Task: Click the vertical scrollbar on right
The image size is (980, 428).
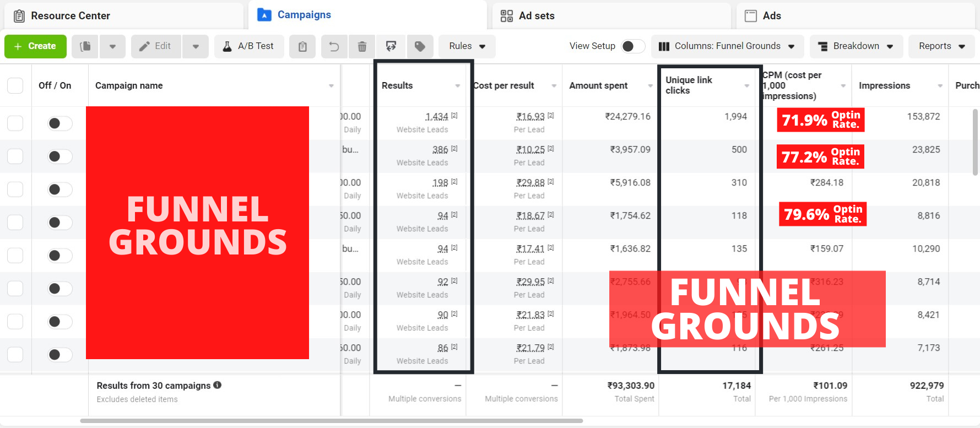Action: (x=975, y=142)
